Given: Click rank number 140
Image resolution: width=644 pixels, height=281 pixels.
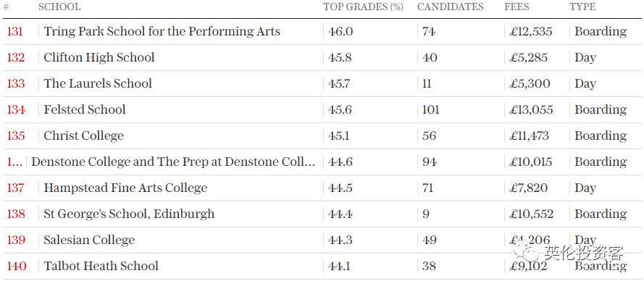Looking at the screenshot, I should pos(17,267).
